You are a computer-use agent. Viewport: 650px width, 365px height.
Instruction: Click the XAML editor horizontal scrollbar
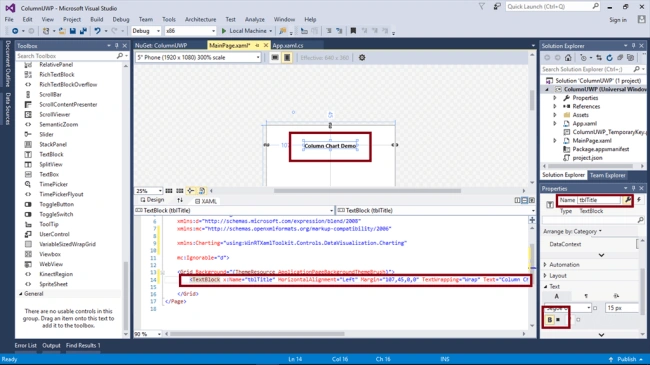click(x=257, y=334)
